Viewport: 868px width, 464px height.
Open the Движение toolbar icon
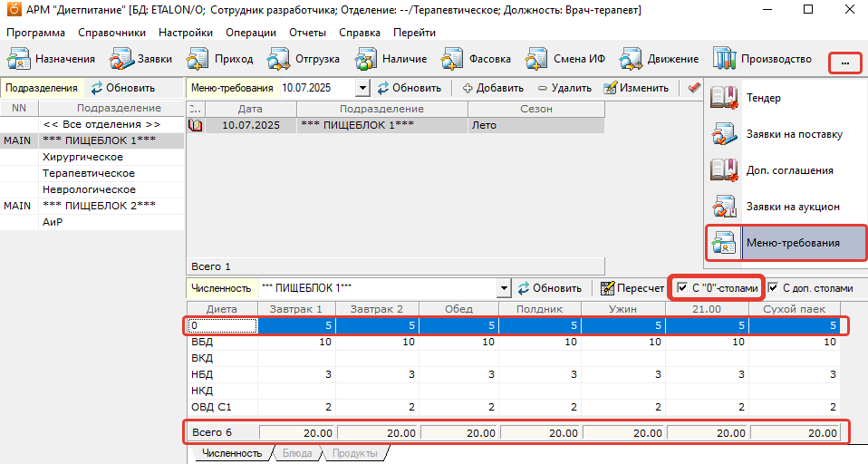tap(631, 59)
